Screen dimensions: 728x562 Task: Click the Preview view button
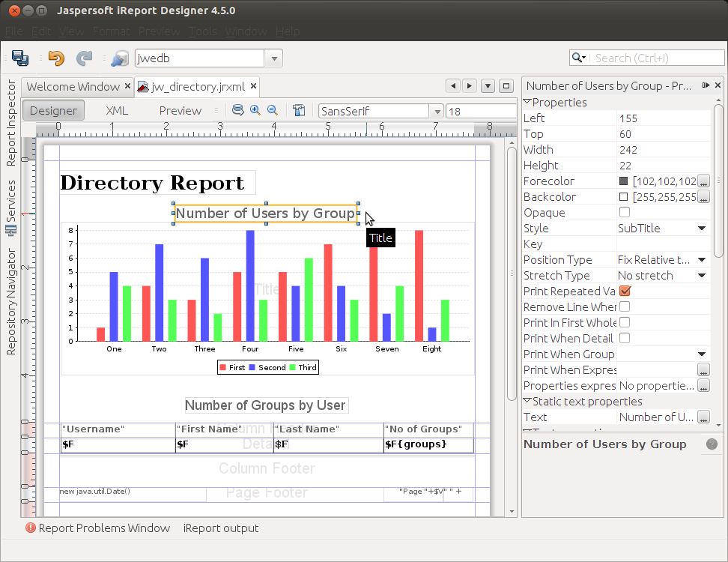click(180, 111)
